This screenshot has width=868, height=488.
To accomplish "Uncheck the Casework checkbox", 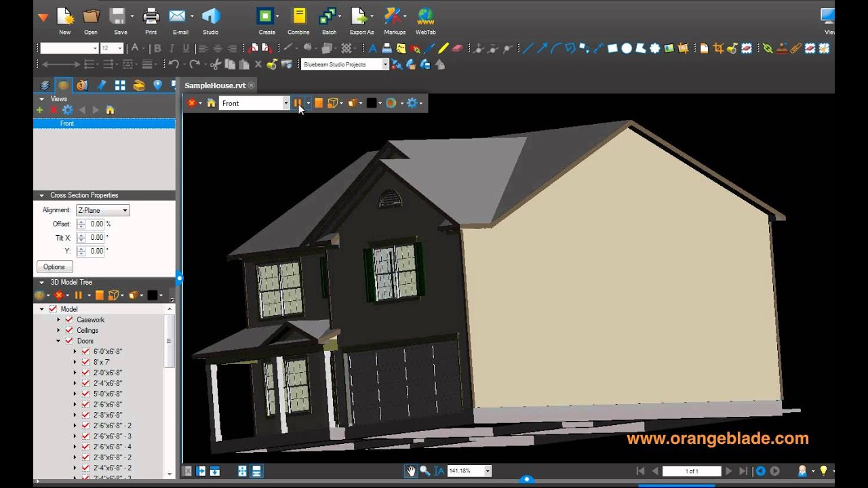I will [x=69, y=320].
